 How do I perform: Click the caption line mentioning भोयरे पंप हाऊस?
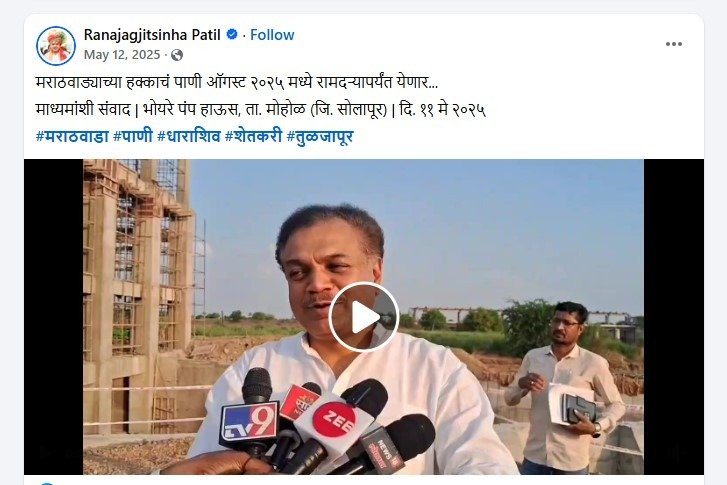coord(261,109)
